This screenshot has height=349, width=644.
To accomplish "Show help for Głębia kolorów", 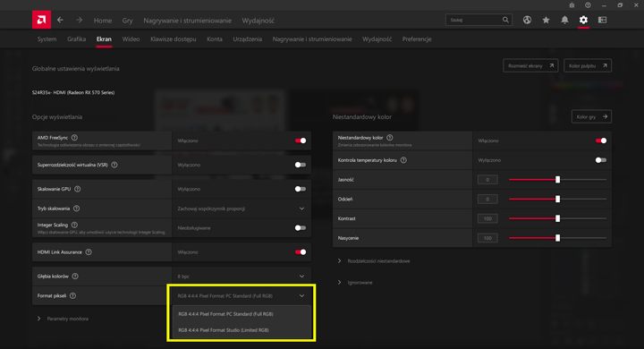I will [75, 277].
